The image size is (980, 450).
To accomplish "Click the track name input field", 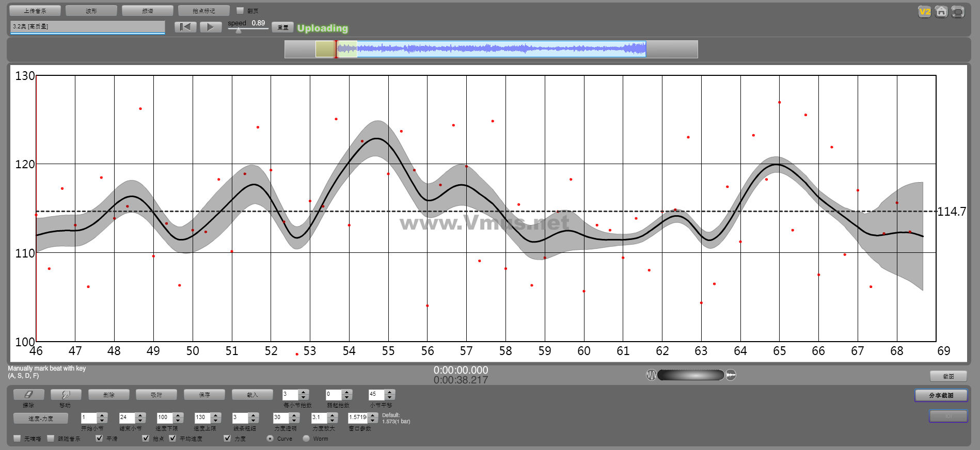I will [x=88, y=26].
